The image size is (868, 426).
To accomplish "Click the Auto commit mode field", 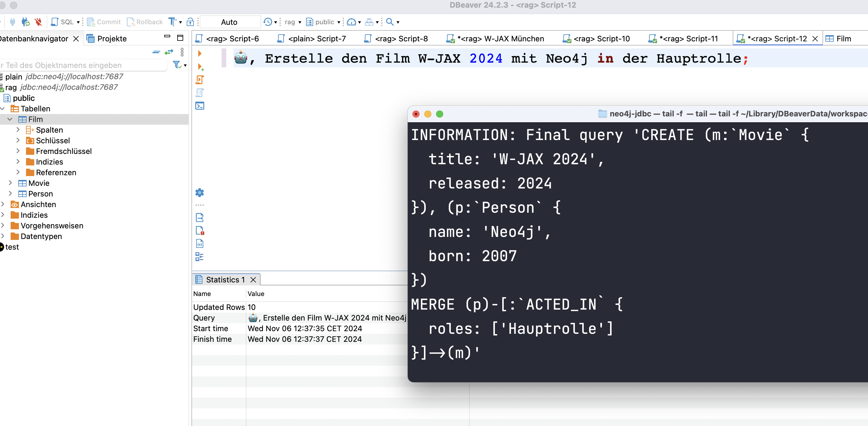I will 230,22.
